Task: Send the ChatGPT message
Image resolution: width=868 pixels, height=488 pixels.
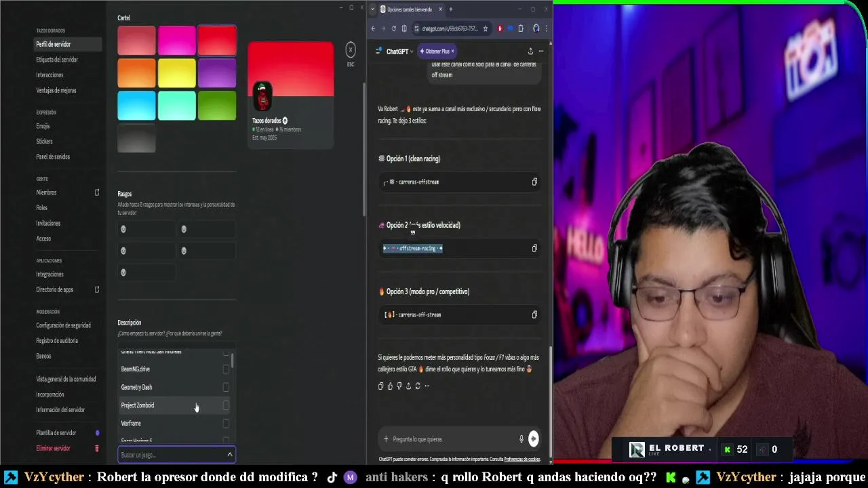Action: pyautogui.click(x=534, y=439)
